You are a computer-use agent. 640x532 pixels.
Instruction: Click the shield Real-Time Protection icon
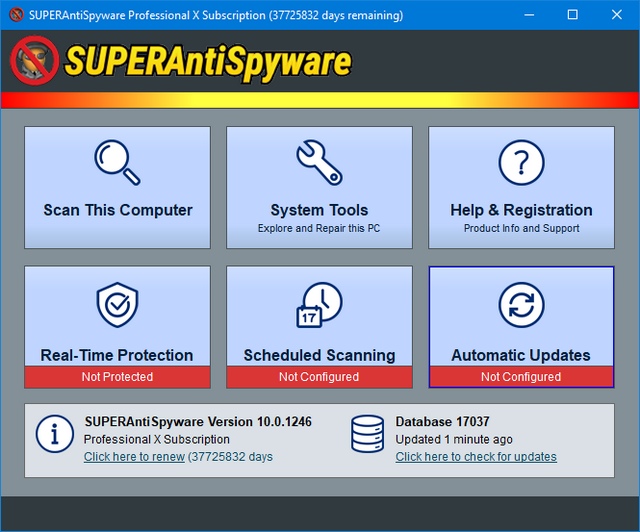(x=117, y=306)
